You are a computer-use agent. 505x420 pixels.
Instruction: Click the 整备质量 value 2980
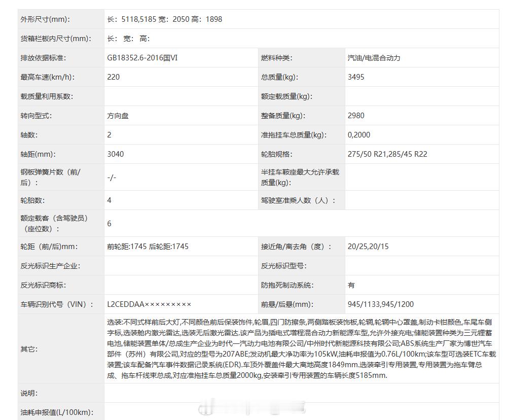356,116
